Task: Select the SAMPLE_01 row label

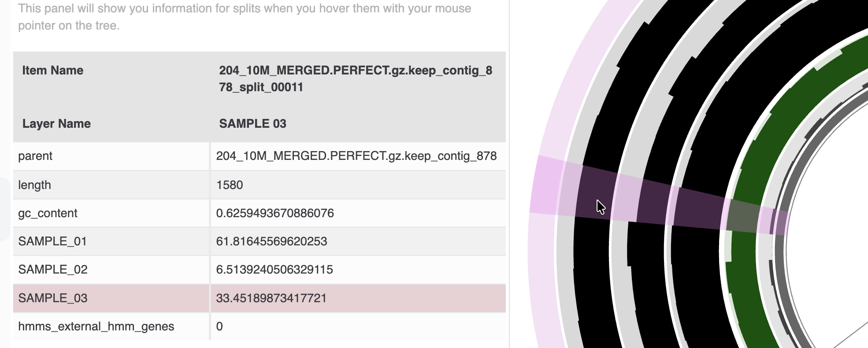Action: pos(52,241)
